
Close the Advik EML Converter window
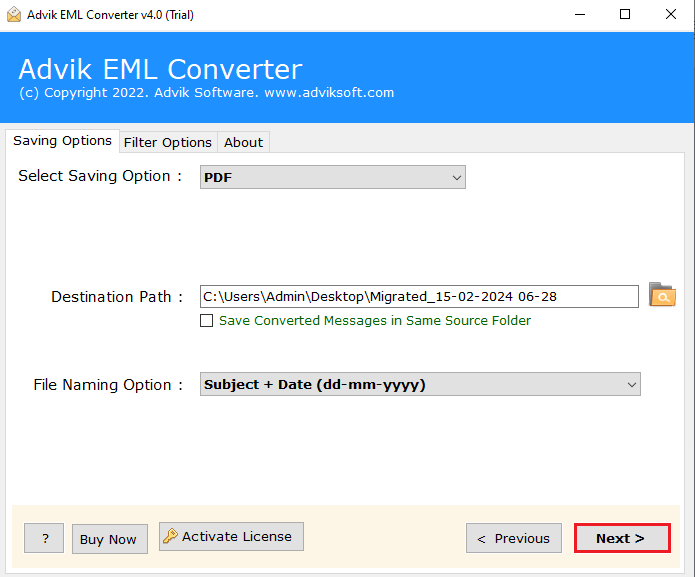671,15
